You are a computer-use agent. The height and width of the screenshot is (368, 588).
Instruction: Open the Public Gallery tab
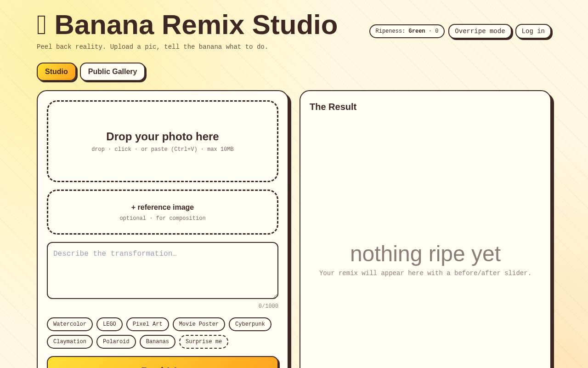pos(113,72)
